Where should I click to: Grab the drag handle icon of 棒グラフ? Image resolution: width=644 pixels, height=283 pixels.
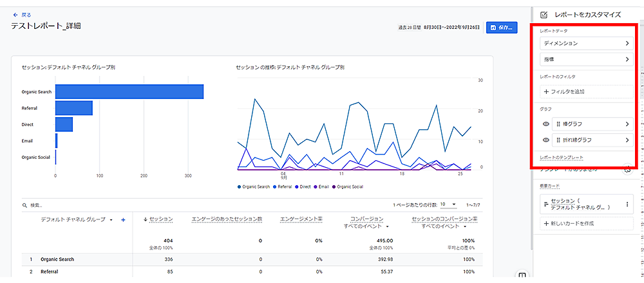[558, 123]
